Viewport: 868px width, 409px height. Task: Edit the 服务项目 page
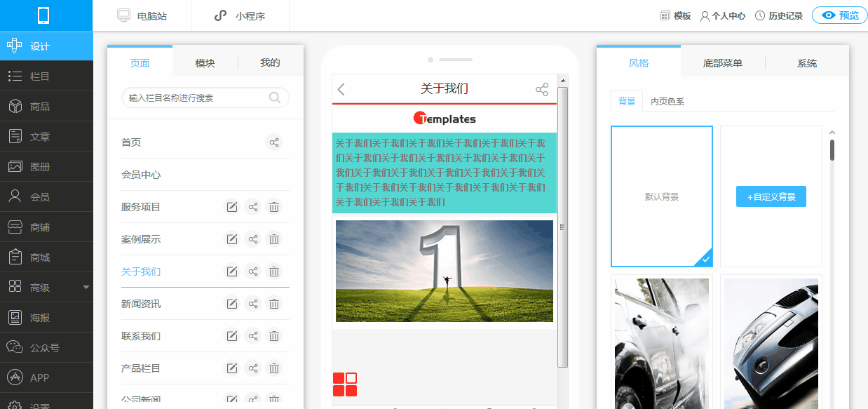231,207
